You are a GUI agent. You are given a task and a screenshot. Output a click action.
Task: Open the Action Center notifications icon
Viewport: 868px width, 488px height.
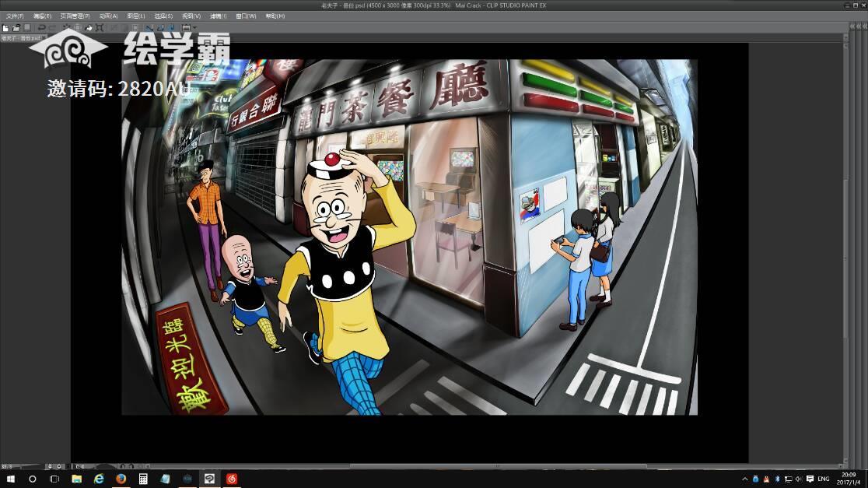pyautogui.click(x=810, y=479)
